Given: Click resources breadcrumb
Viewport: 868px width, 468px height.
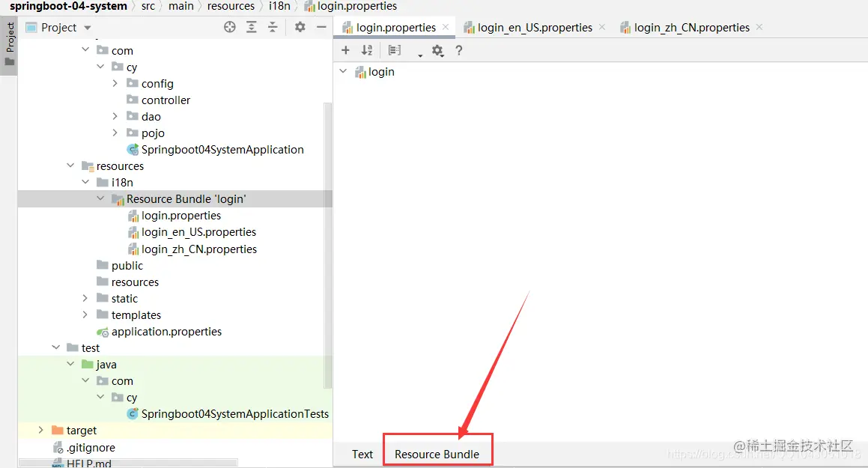Looking at the screenshot, I should [x=231, y=6].
